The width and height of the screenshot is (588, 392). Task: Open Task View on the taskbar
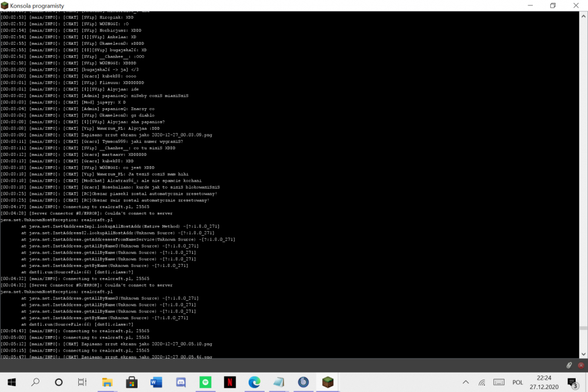point(83,382)
